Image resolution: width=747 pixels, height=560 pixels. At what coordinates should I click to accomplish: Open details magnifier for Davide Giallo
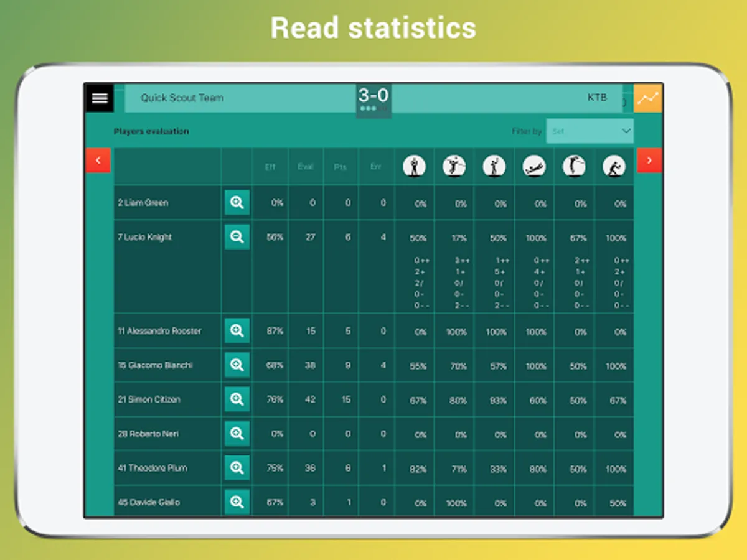pos(237,502)
